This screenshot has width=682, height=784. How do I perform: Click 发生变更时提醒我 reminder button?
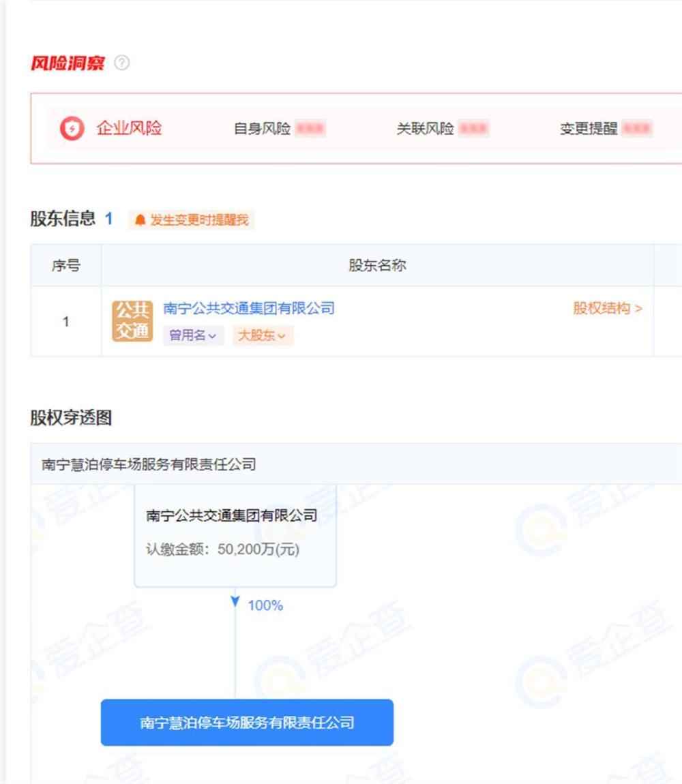click(192, 220)
